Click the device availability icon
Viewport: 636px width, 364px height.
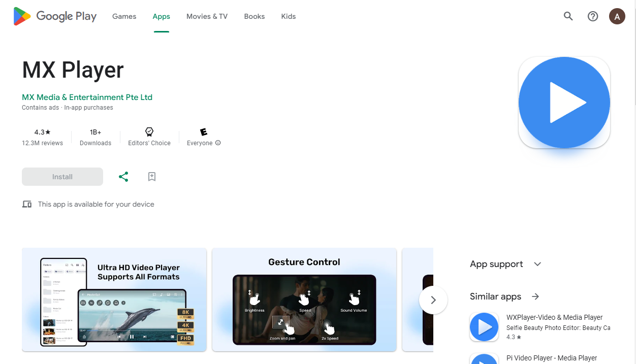coord(26,204)
